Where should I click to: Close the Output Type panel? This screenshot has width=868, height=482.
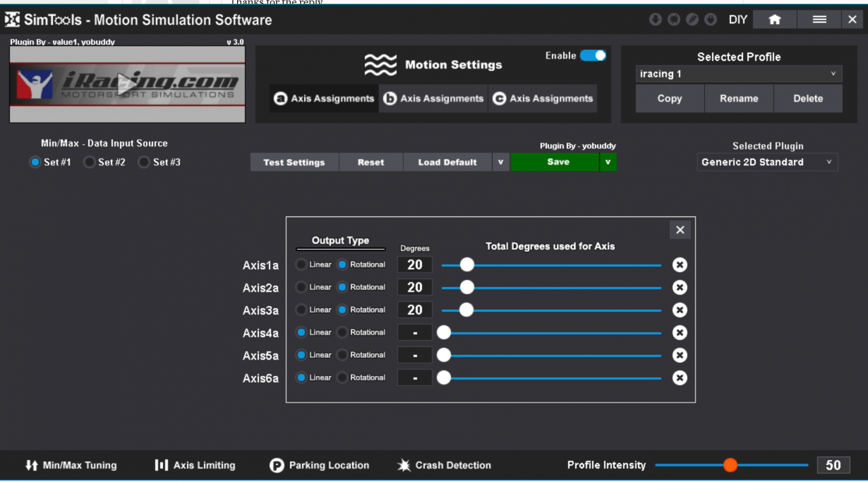coord(680,230)
